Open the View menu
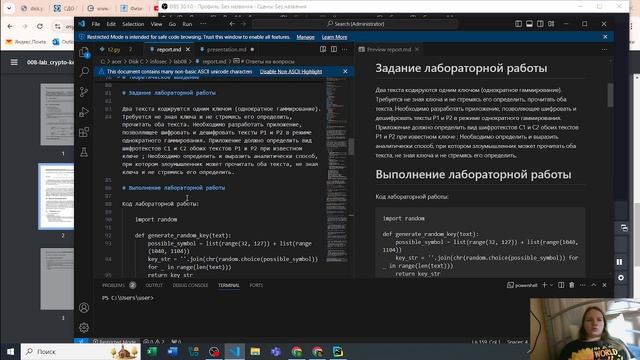Screen dimensions: 640x360 point(156,24)
